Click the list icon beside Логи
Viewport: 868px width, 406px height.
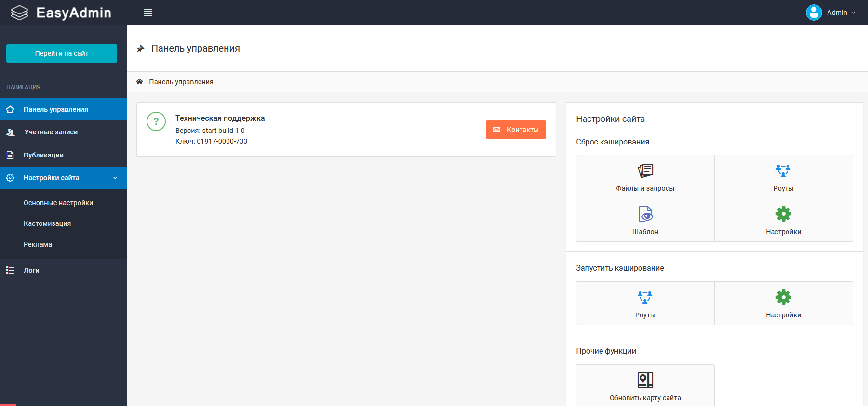point(10,270)
